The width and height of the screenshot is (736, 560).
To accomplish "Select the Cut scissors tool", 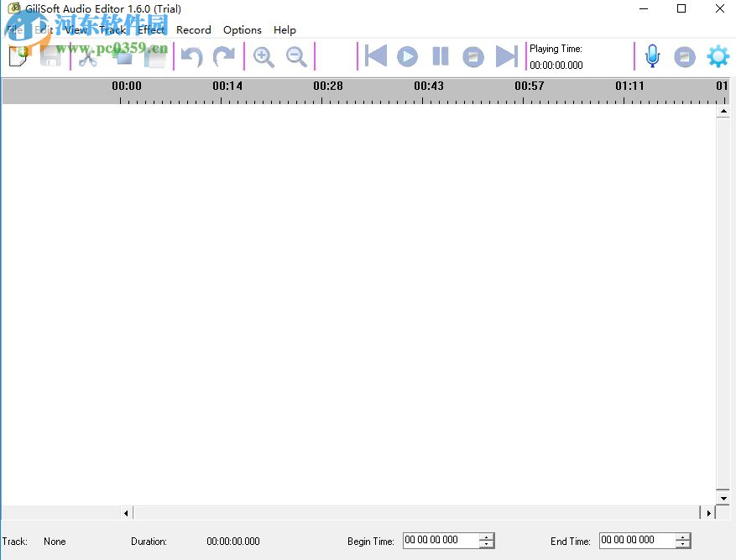I will (86, 57).
